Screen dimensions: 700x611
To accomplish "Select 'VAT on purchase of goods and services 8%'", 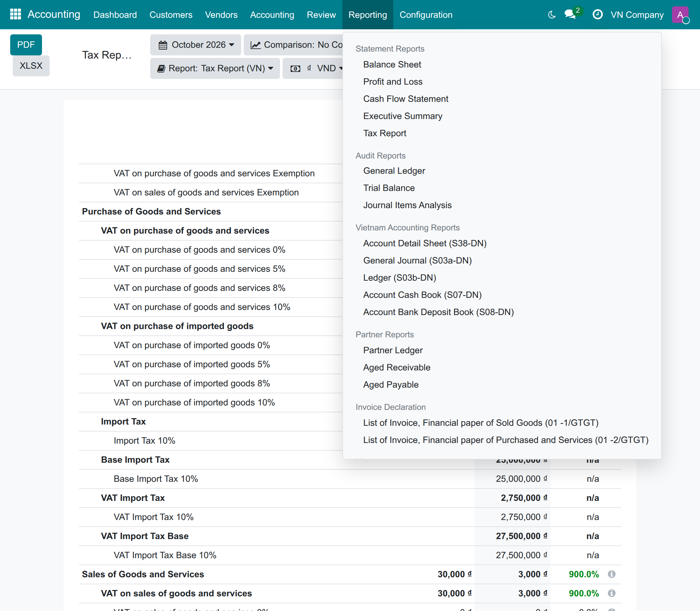I will pos(199,288).
